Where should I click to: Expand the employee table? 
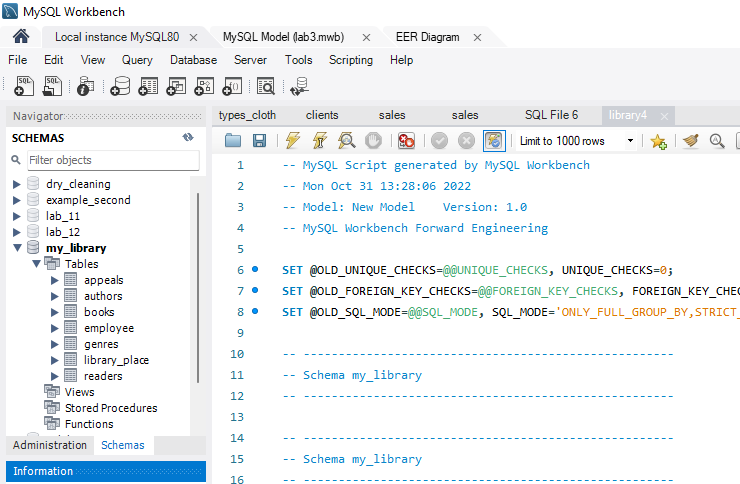coord(55,328)
